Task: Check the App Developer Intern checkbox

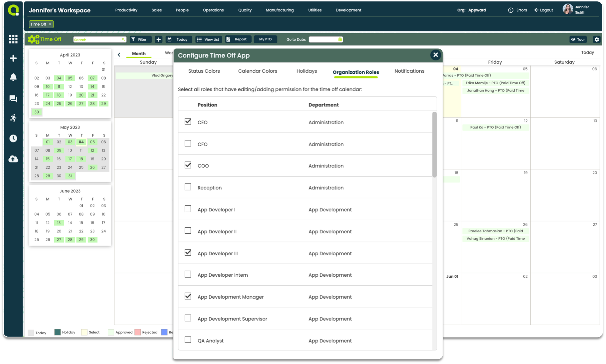Action: (x=188, y=274)
